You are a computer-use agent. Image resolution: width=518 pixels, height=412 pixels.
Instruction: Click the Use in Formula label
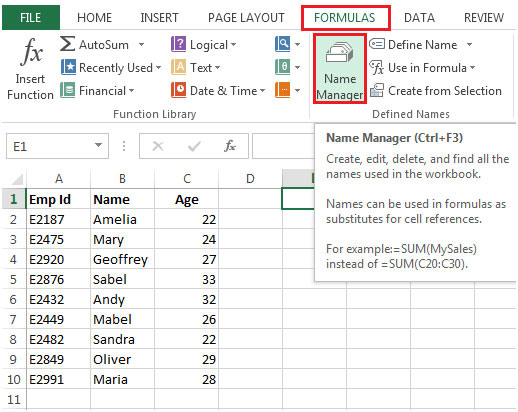(x=427, y=68)
